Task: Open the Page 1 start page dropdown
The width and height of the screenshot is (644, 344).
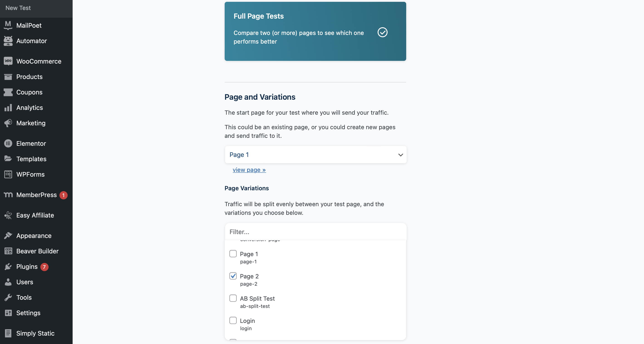Action: (315, 155)
